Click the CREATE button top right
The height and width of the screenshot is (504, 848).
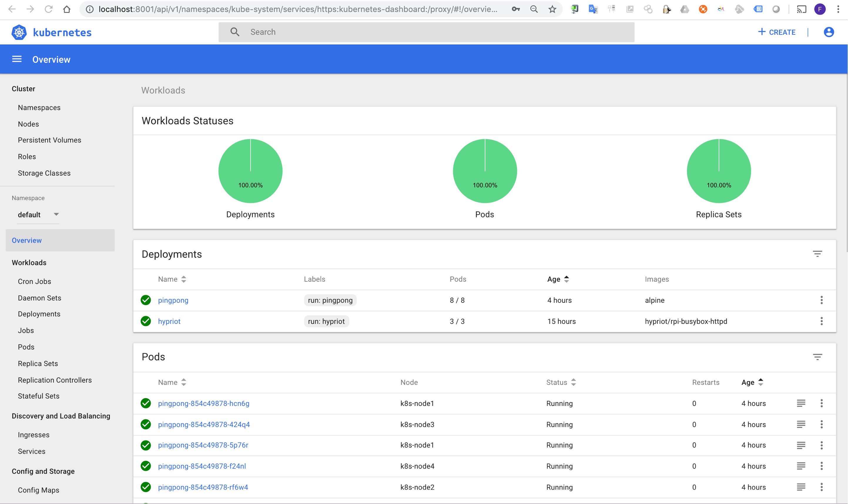(x=777, y=32)
